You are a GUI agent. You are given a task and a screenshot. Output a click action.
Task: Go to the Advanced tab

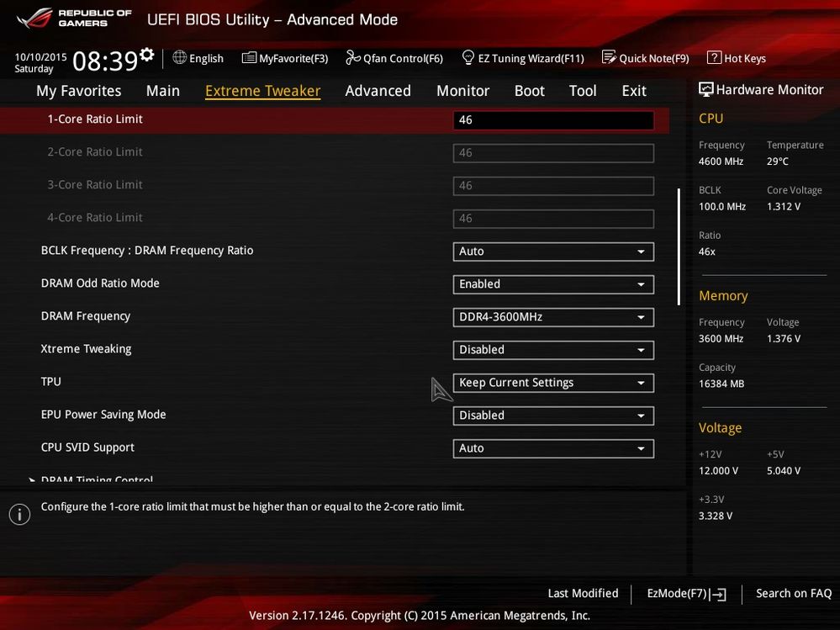[378, 91]
